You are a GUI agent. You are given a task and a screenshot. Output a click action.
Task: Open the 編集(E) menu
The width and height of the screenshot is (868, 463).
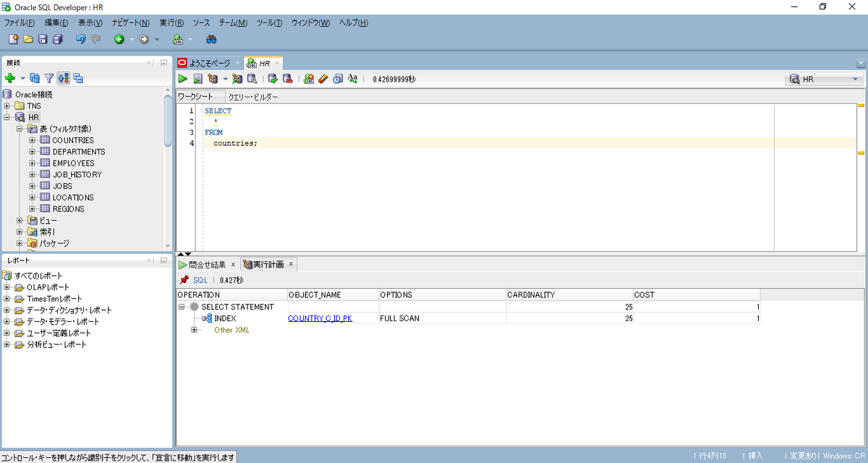pos(56,23)
